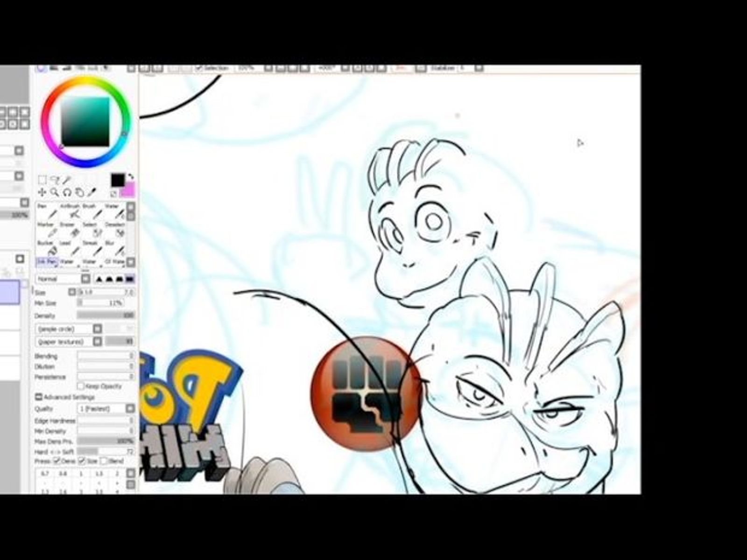Adjust the Blending slider

tap(106, 356)
